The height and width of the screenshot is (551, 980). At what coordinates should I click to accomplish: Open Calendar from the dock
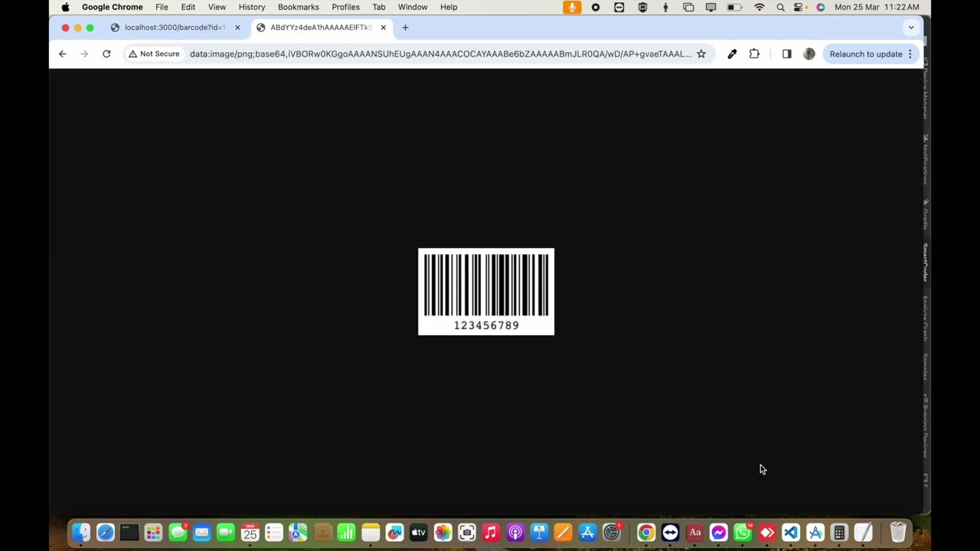click(250, 533)
